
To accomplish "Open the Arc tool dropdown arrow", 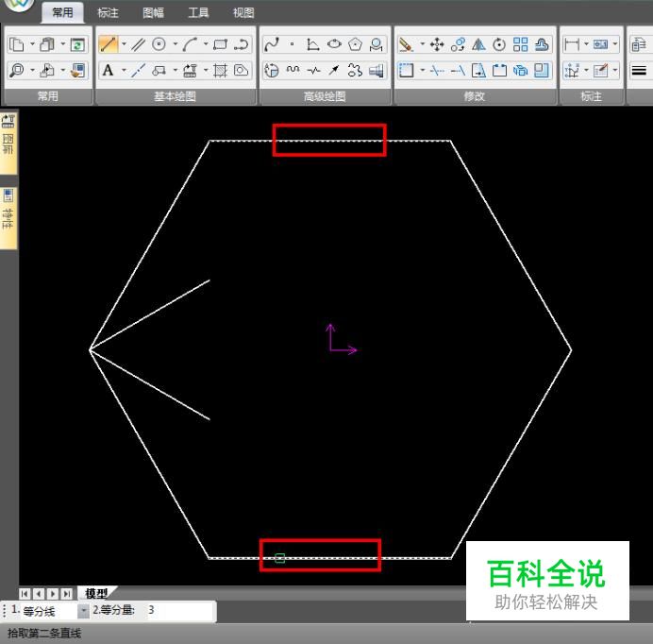I will pyautogui.click(x=206, y=43).
